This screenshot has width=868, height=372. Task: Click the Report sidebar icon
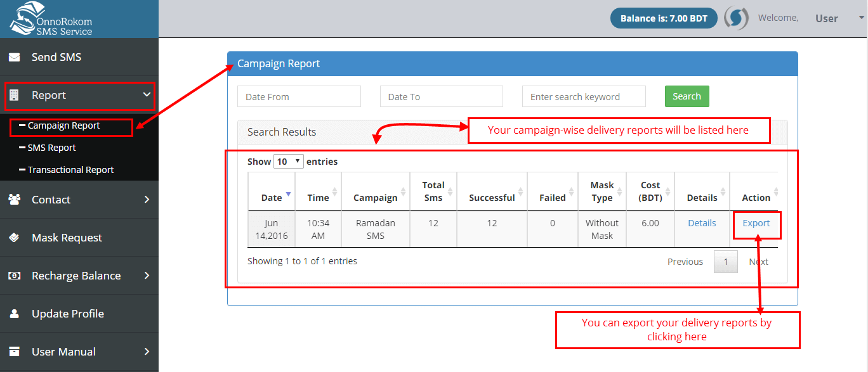(x=15, y=95)
